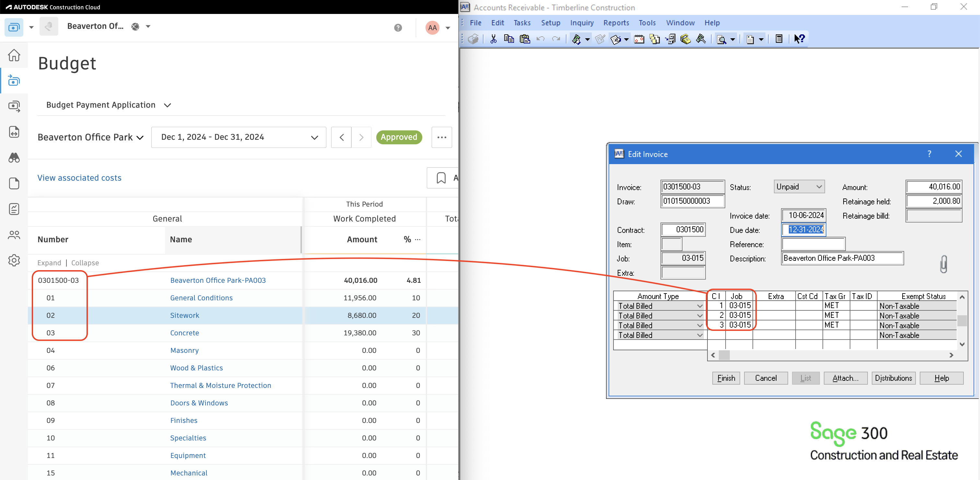Click the Finish button in Edit Invoice
Viewport: 980px width, 480px height.
(x=726, y=378)
